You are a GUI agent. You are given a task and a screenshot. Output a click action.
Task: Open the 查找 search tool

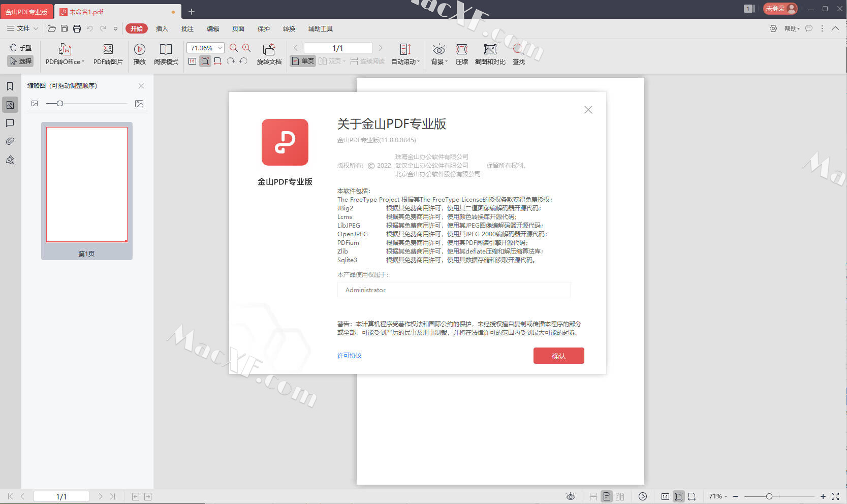click(x=518, y=54)
